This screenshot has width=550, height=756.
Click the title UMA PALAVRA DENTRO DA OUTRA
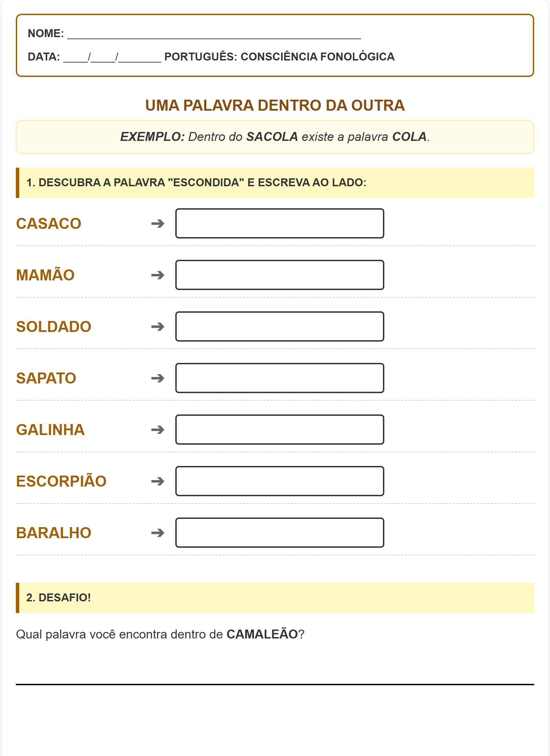[x=275, y=105]
